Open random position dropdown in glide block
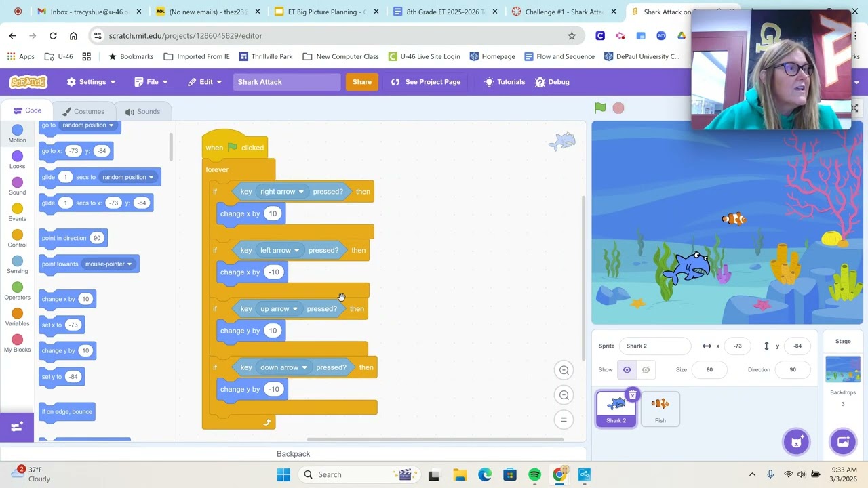This screenshot has height=488, width=868. click(128, 177)
